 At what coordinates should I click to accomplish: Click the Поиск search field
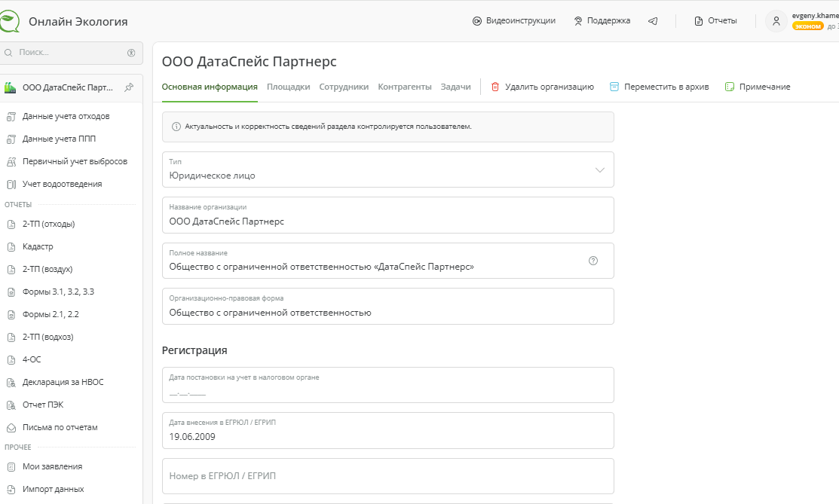click(68, 53)
